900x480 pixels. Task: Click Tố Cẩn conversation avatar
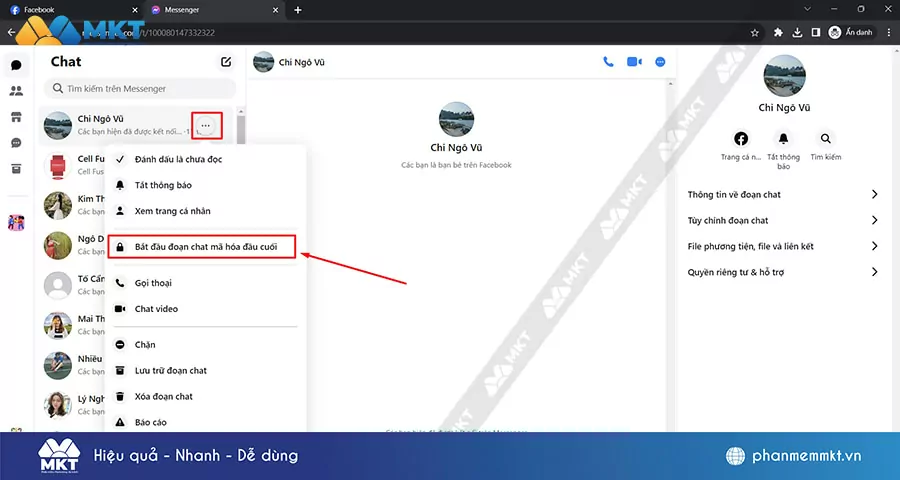pyautogui.click(x=57, y=285)
